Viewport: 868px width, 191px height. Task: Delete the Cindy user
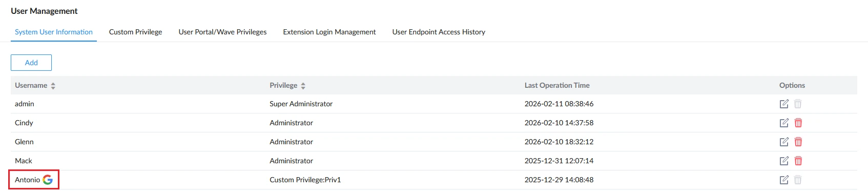click(798, 123)
